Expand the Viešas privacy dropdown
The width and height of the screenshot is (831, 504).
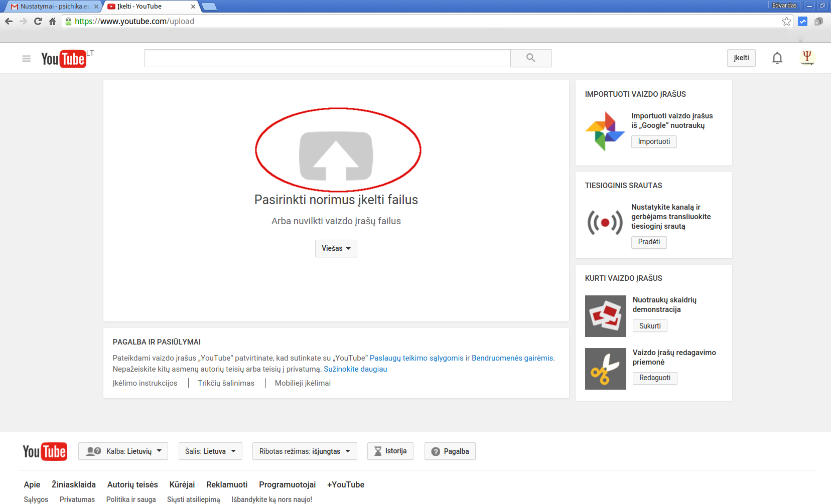(x=336, y=248)
